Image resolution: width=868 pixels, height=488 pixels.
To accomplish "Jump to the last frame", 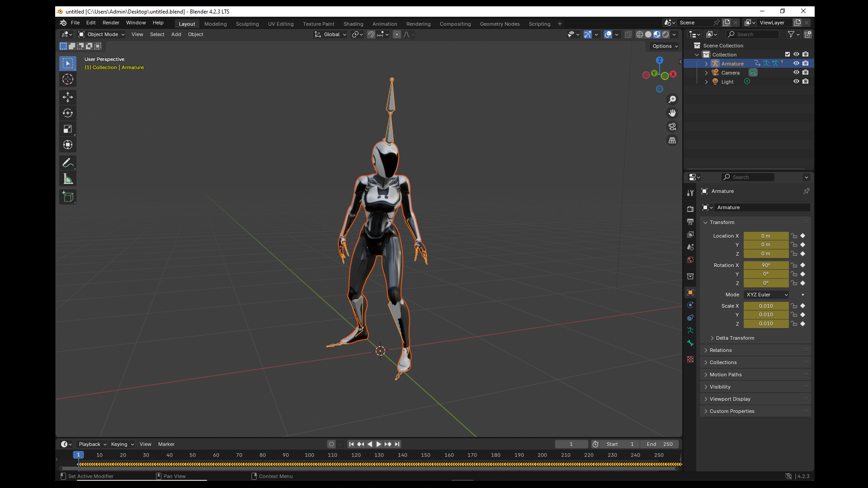I will point(397,444).
